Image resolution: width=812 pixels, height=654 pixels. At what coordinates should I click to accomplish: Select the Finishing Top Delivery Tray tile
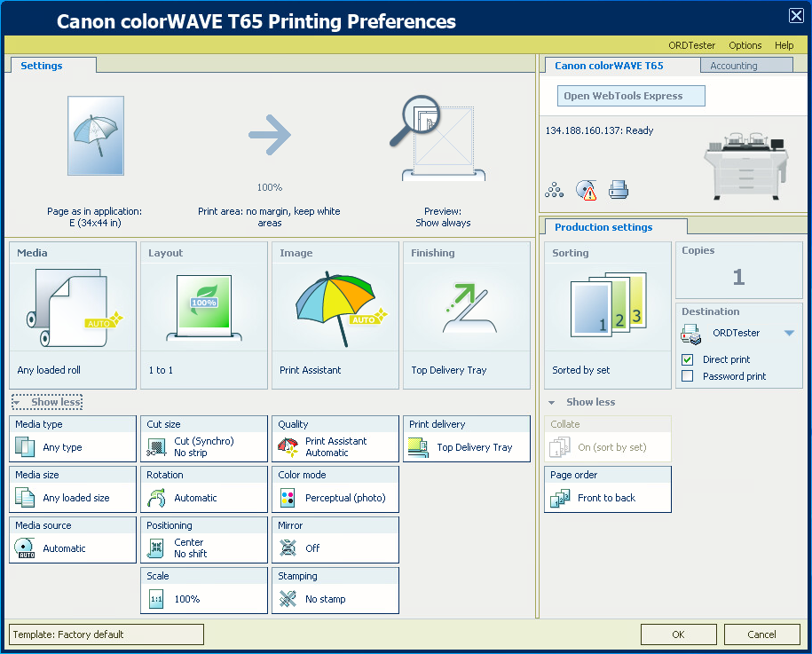(x=467, y=315)
